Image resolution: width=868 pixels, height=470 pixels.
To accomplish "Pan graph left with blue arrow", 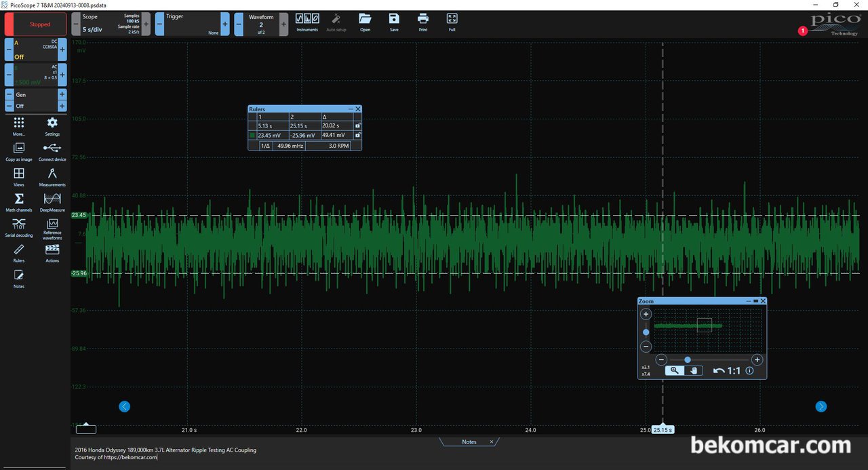I will click(124, 406).
